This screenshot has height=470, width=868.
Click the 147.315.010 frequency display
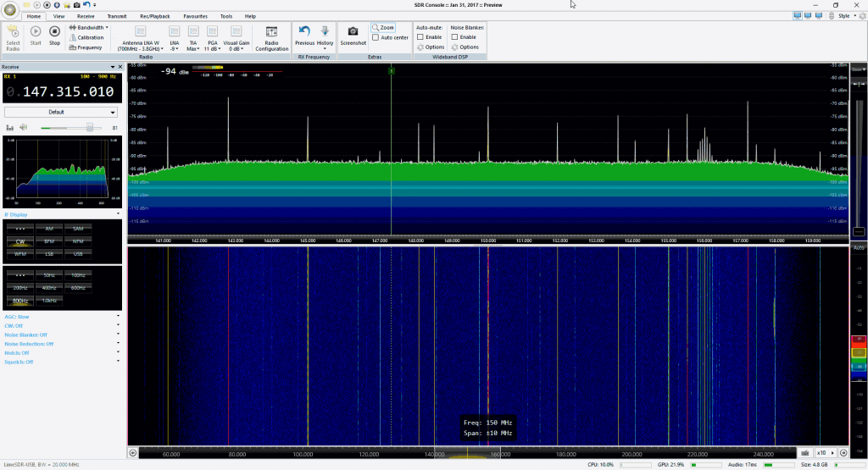pos(68,91)
